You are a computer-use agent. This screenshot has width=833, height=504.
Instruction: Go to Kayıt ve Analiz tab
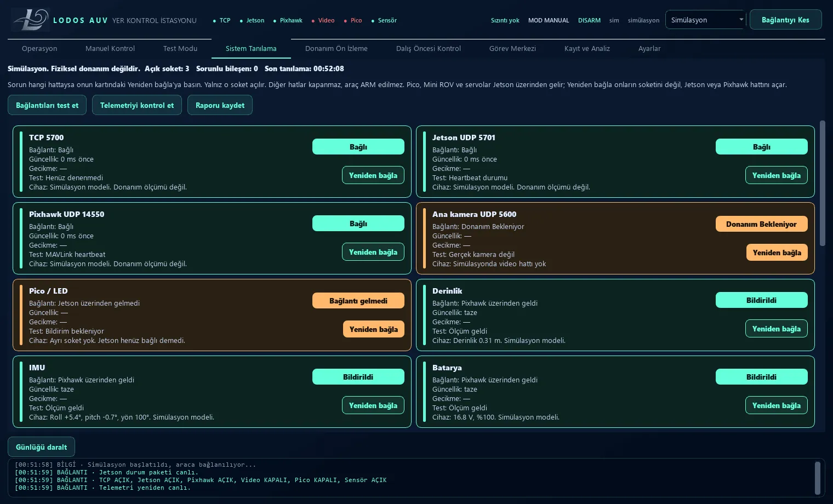pos(587,48)
